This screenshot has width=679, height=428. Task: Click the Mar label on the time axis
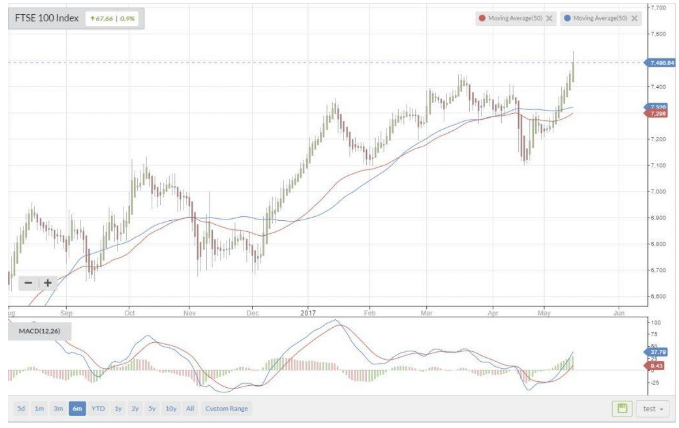click(x=427, y=313)
